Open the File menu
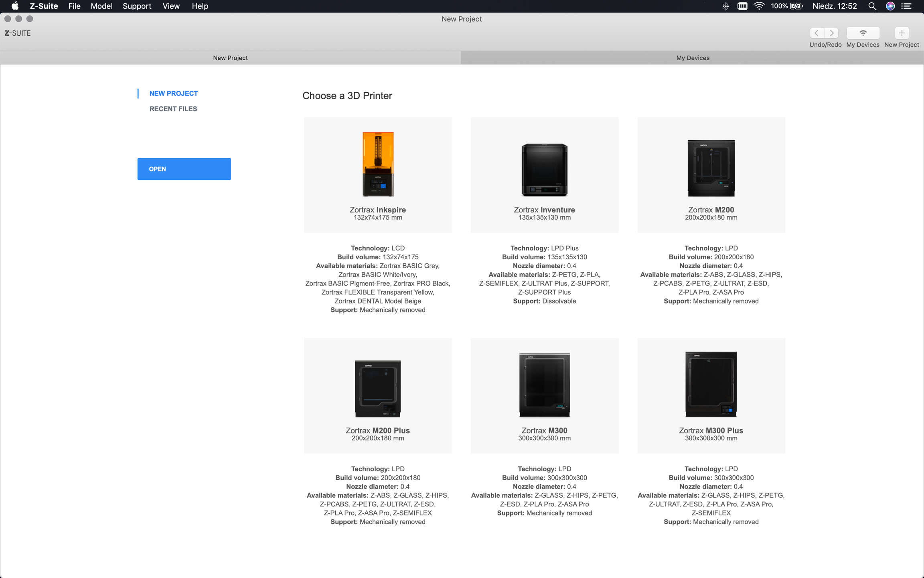Viewport: 924px width, 578px height. (x=74, y=6)
